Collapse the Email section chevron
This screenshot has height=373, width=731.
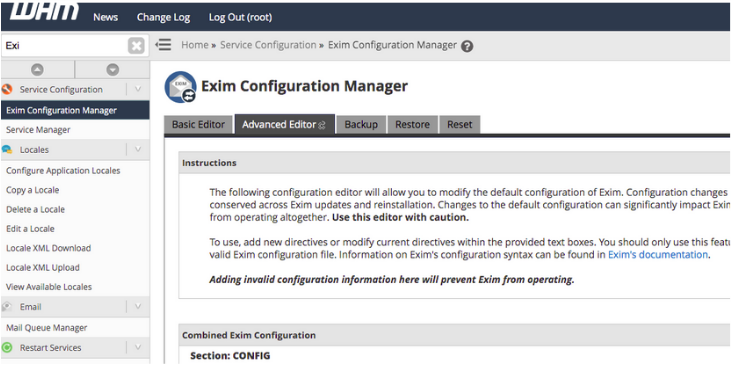click(138, 307)
